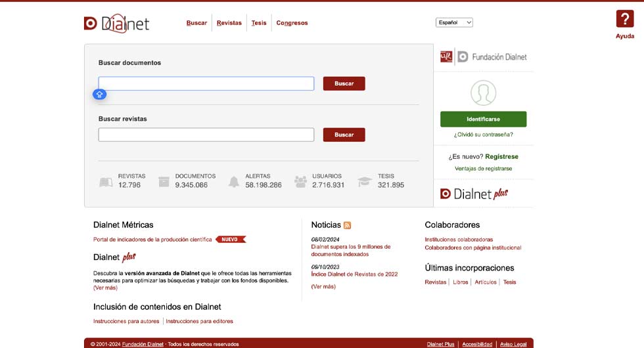This screenshot has height=348, width=644.
Task: Click the Dialnet Plus logo in sidebar
Action: (473, 194)
